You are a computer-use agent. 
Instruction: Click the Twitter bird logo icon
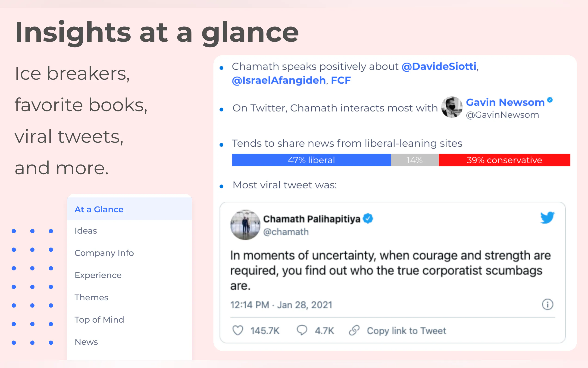[x=547, y=217]
